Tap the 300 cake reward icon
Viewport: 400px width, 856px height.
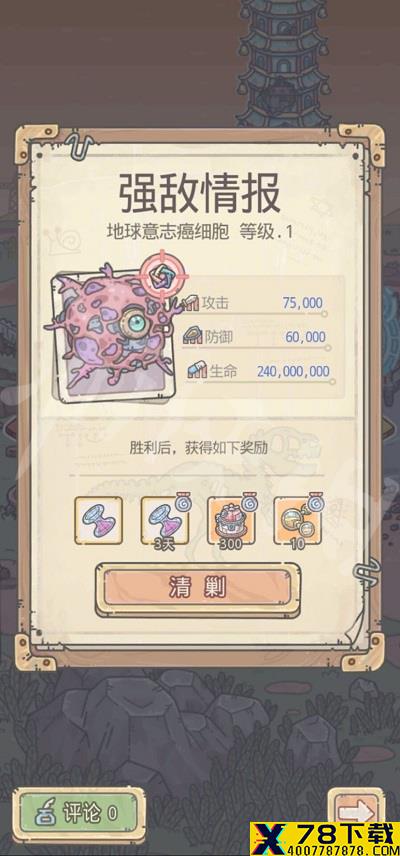pyautogui.click(x=231, y=520)
